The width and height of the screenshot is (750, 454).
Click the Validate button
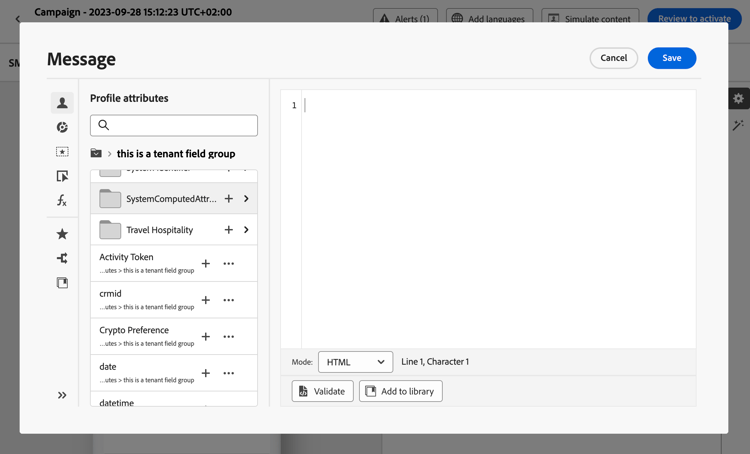[x=322, y=391]
